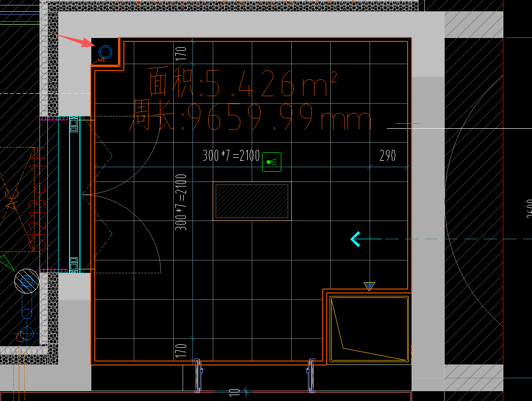Select the blue double-circle pipe symbol
Image resolution: width=532 pixels, height=401 pixels.
pos(105,53)
